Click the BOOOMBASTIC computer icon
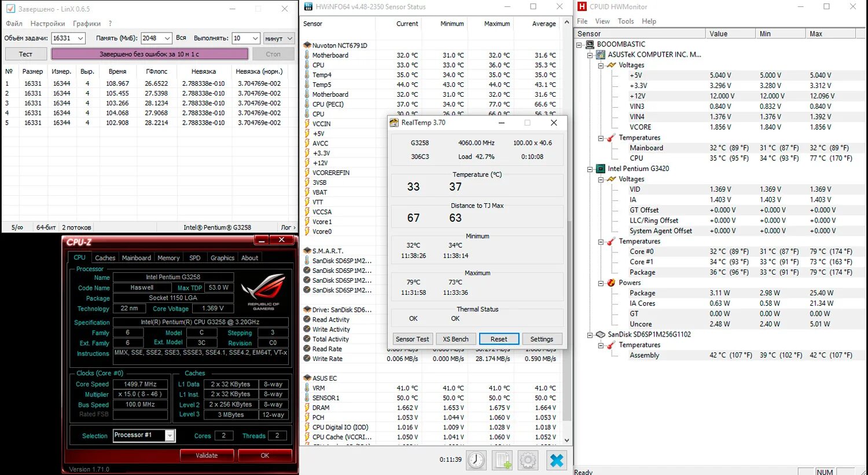 point(590,44)
